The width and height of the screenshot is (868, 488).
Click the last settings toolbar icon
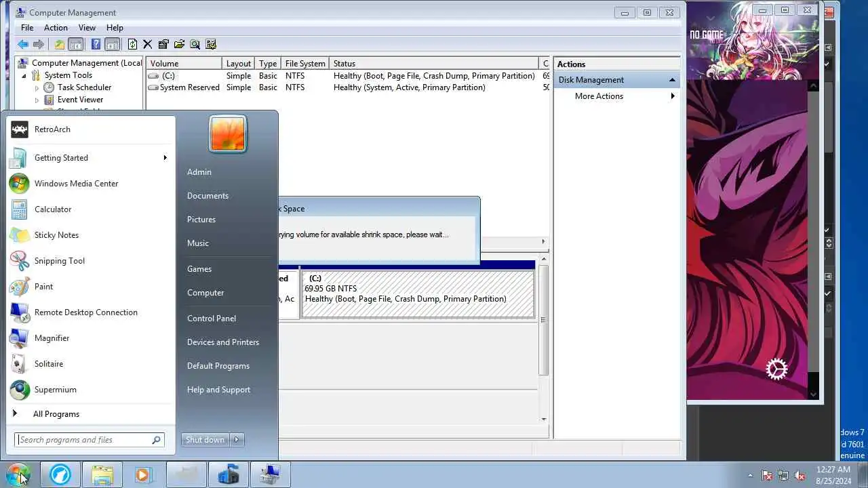coord(211,44)
